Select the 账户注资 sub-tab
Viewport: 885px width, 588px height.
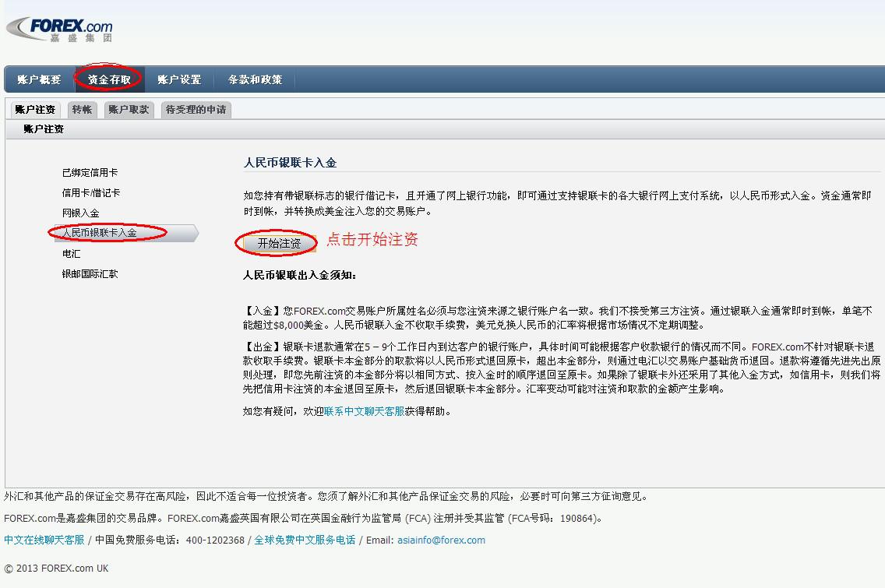click(x=35, y=110)
